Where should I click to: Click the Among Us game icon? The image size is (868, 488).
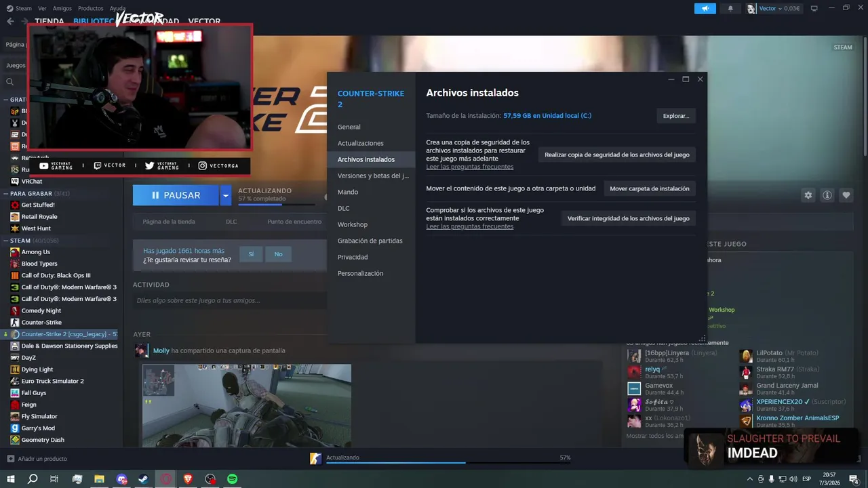click(15, 251)
